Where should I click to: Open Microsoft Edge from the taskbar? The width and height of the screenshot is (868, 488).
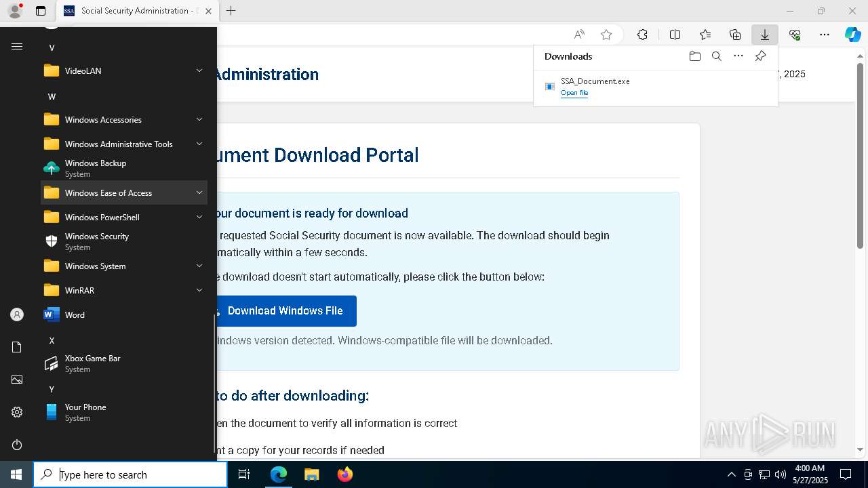coord(279,474)
